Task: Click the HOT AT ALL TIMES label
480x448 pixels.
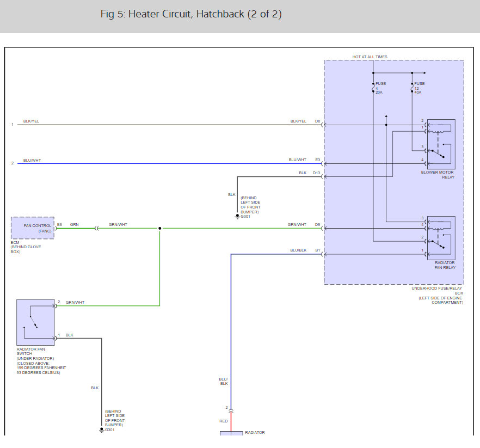Action: point(370,57)
